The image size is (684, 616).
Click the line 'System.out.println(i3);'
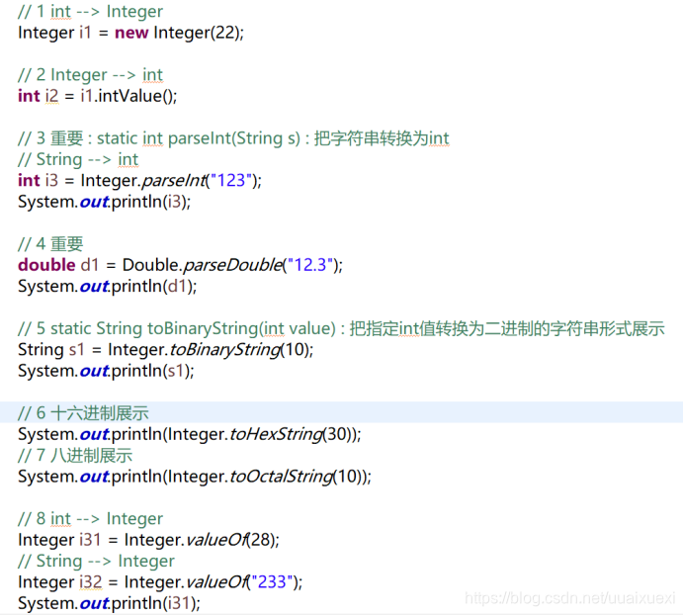(104, 202)
